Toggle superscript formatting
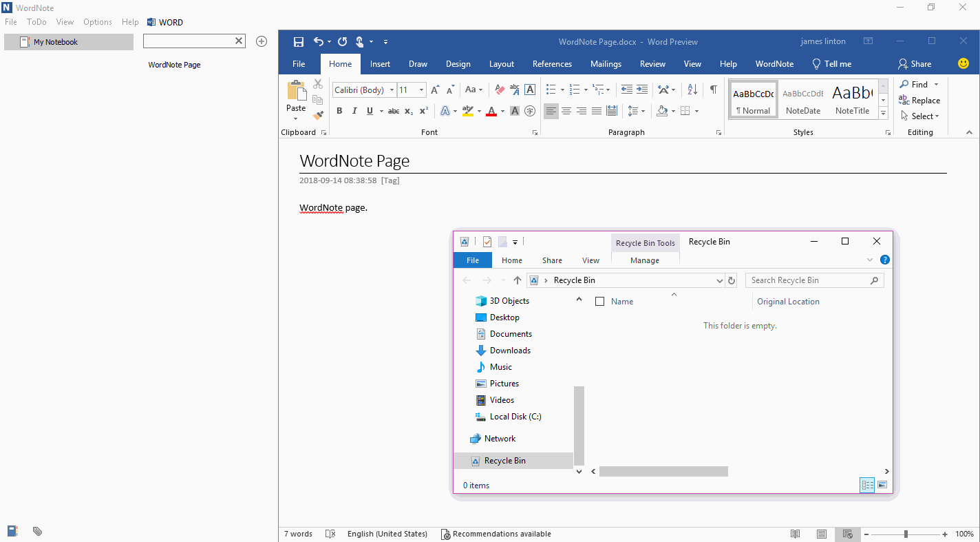The width and height of the screenshot is (980, 542). click(x=424, y=111)
